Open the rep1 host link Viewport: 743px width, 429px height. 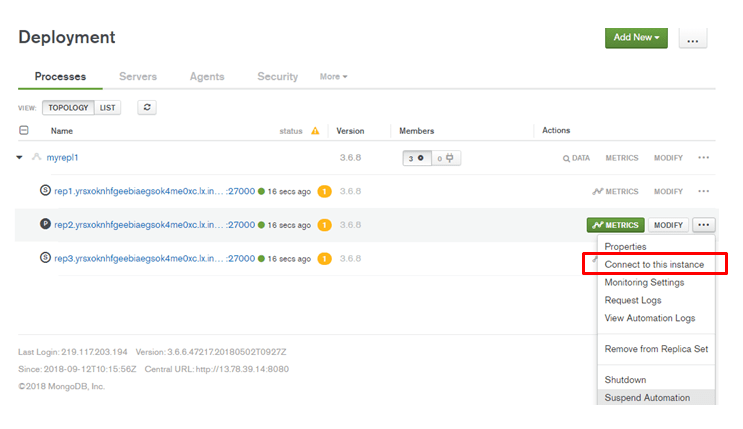pyautogui.click(x=154, y=191)
